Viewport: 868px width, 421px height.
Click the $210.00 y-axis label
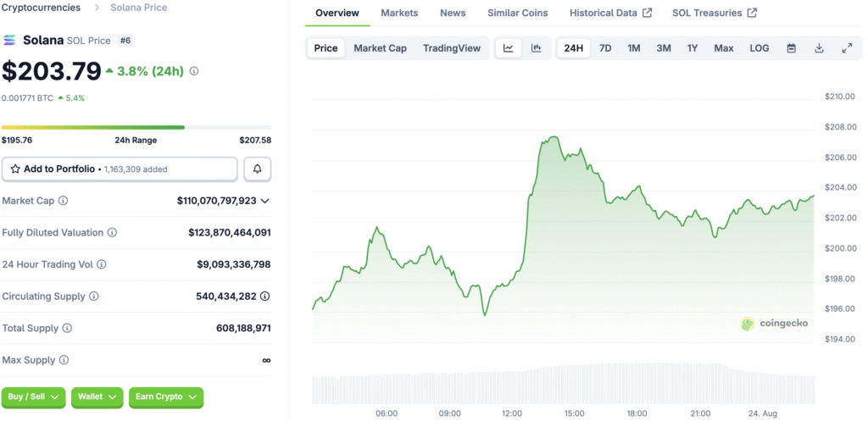[x=841, y=97]
